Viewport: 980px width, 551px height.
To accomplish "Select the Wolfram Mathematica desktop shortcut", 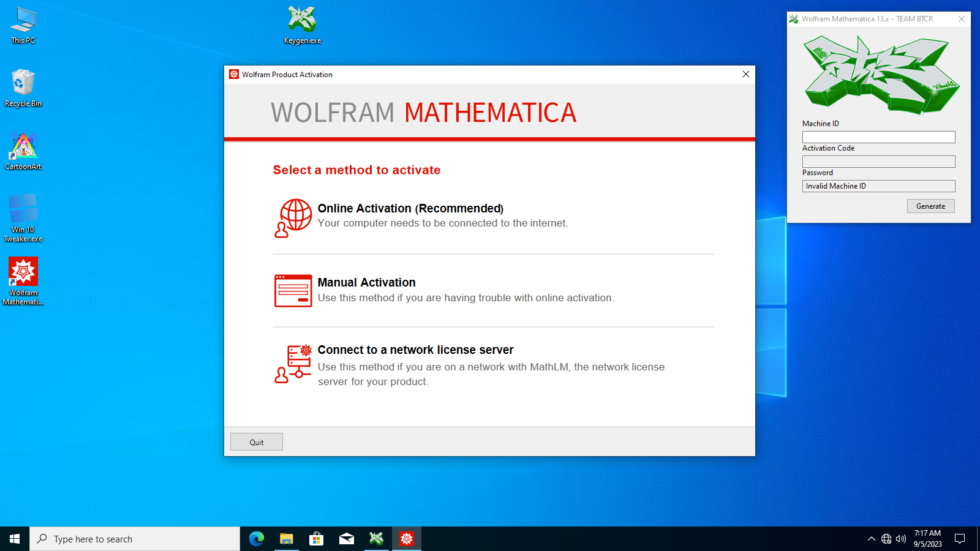I will tap(23, 282).
